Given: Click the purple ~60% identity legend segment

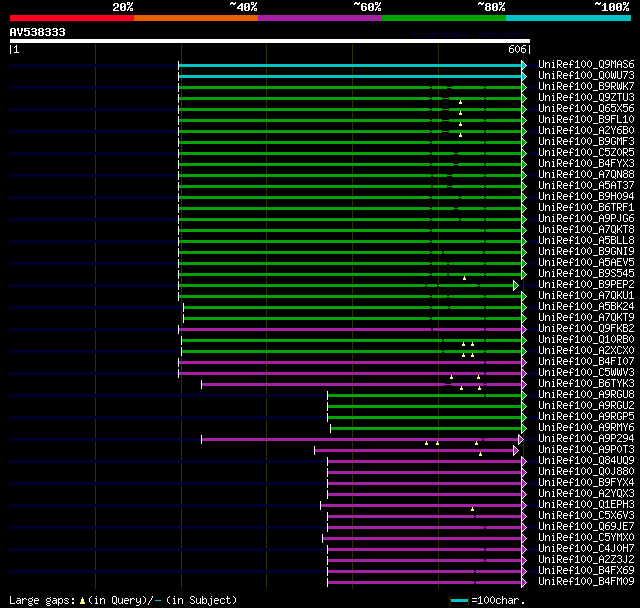Looking at the screenshot, I should (x=320, y=18).
